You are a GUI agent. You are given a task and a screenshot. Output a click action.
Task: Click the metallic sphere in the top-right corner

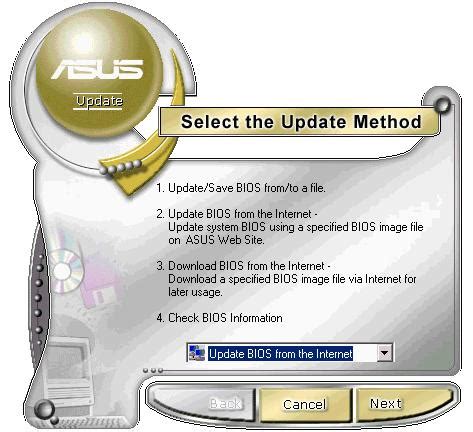click(x=442, y=105)
